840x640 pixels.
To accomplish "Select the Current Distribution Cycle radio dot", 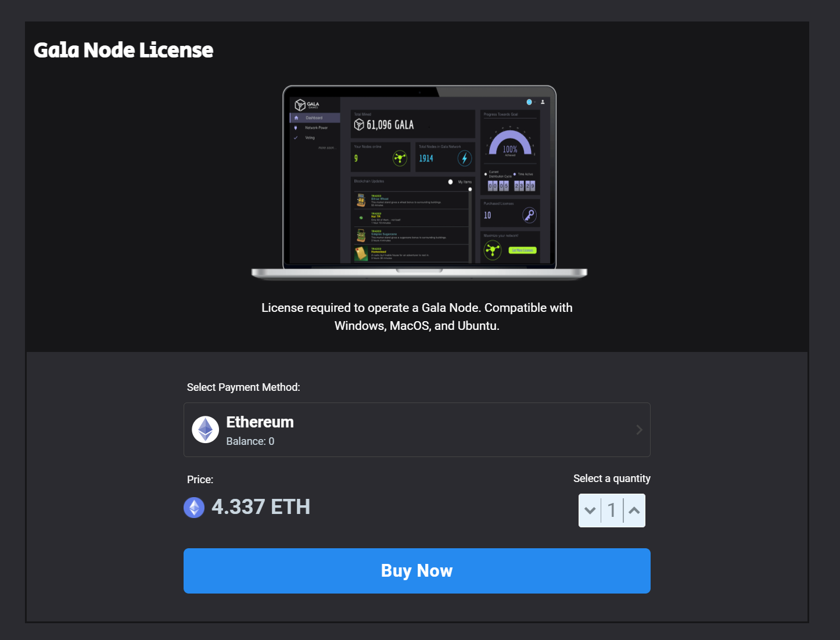I will 486,174.
